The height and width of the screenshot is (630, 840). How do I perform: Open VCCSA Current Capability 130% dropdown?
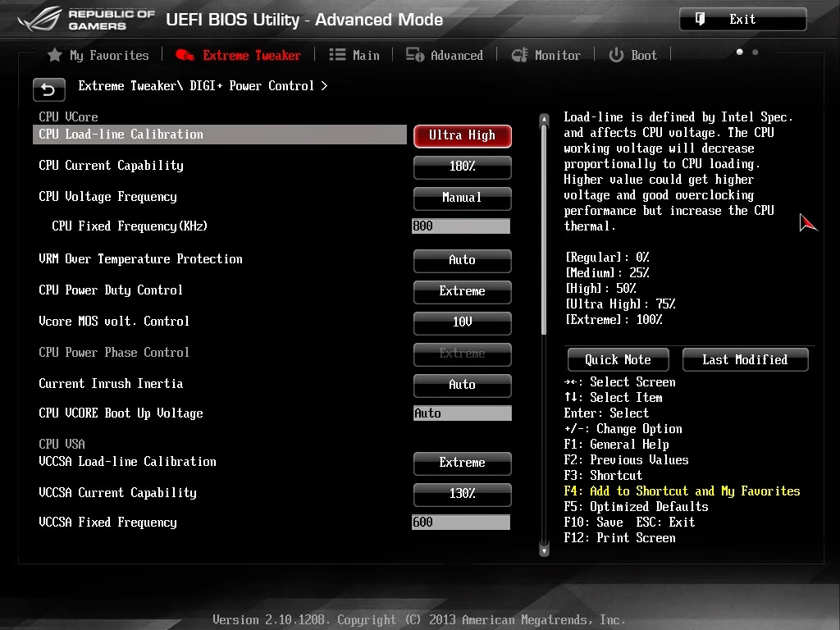[x=463, y=494]
